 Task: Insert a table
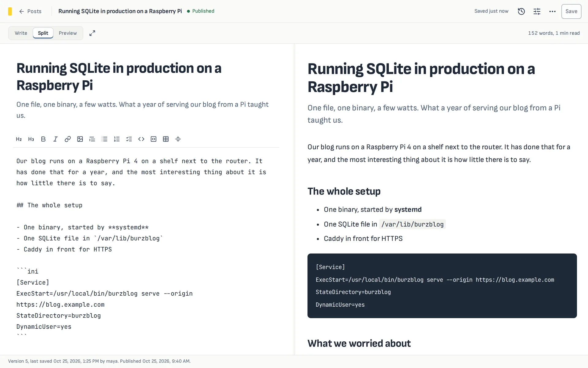[166, 139]
